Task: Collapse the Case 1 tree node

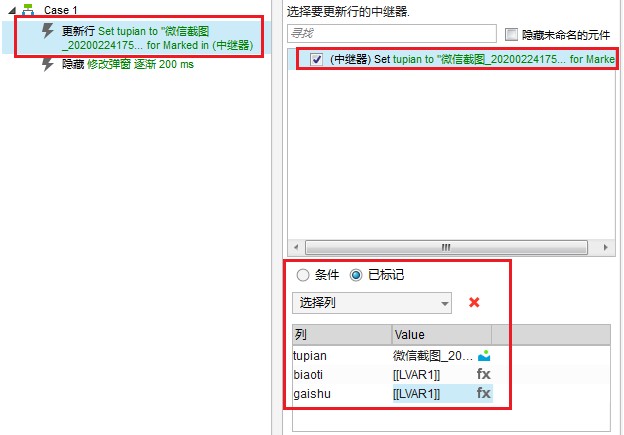Action: [x=12, y=10]
